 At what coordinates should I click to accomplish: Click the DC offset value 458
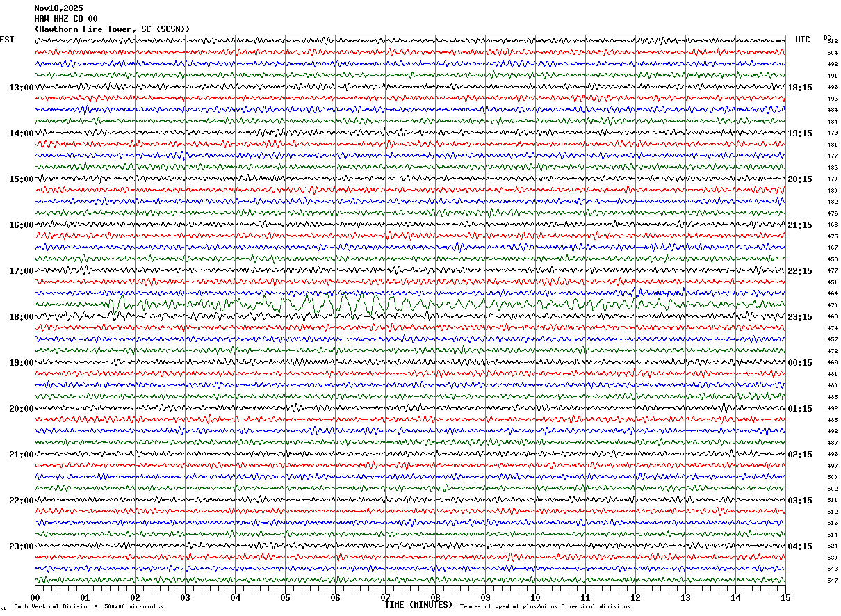832,259
